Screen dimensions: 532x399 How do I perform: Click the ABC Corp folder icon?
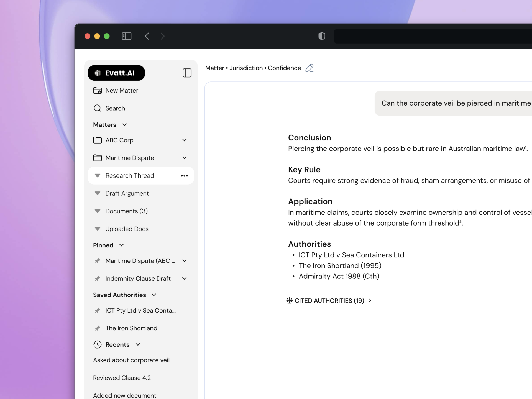pyautogui.click(x=97, y=140)
